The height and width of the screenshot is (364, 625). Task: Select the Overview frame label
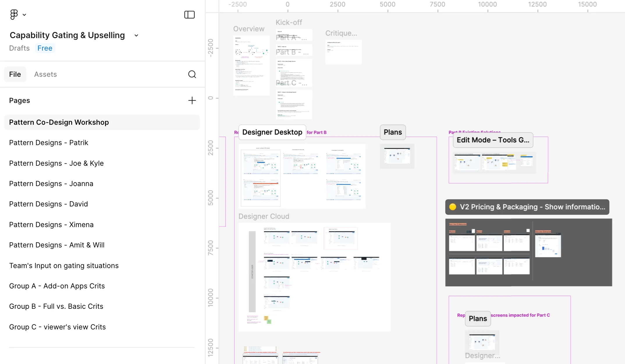249,29
